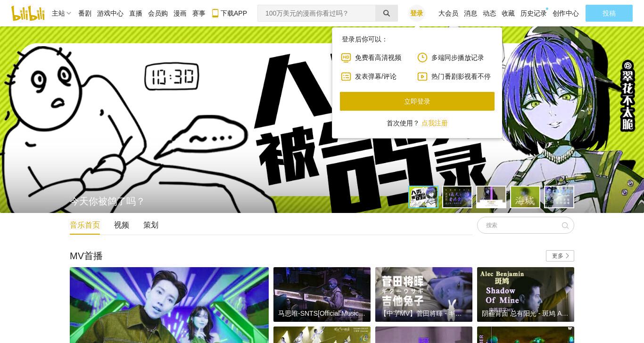
Task: Click the 发表弹幕/评论 list icon
Action: click(346, 76)
